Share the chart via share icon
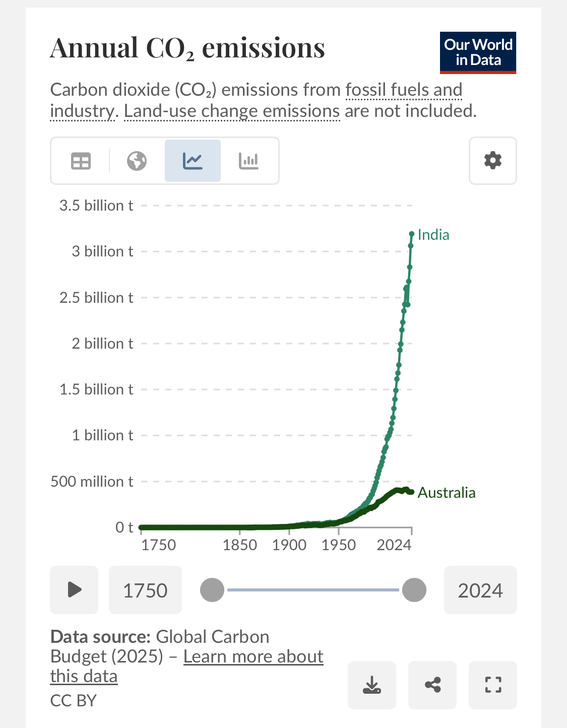 [x=432, y=685]
